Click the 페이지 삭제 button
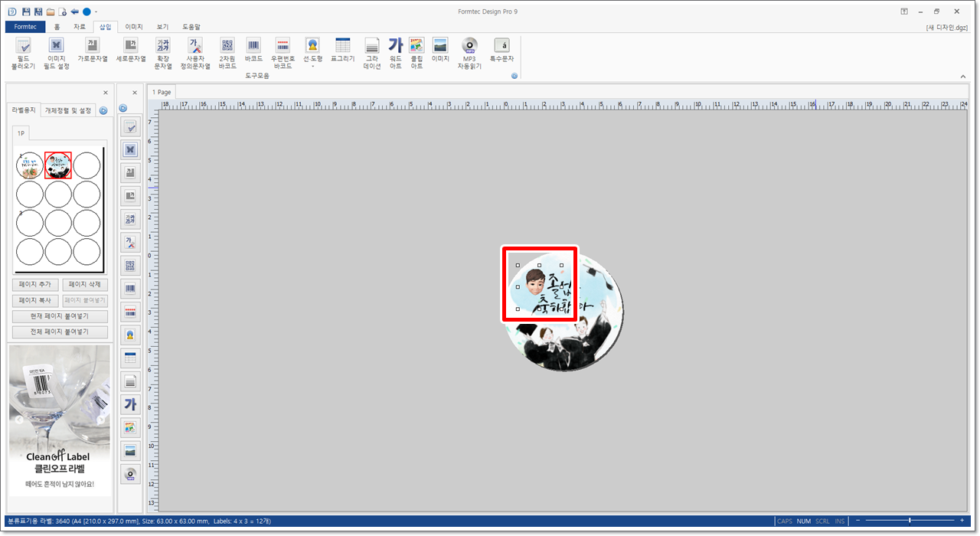 point(84,284)
